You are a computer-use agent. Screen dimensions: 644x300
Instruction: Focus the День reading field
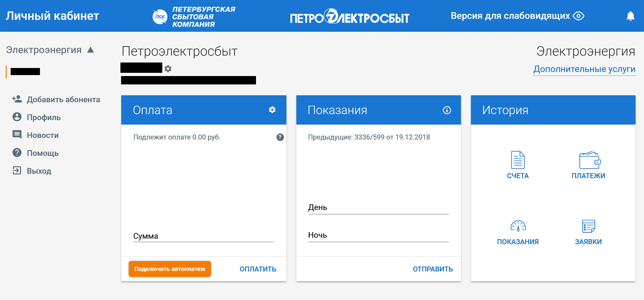[378, 208]
